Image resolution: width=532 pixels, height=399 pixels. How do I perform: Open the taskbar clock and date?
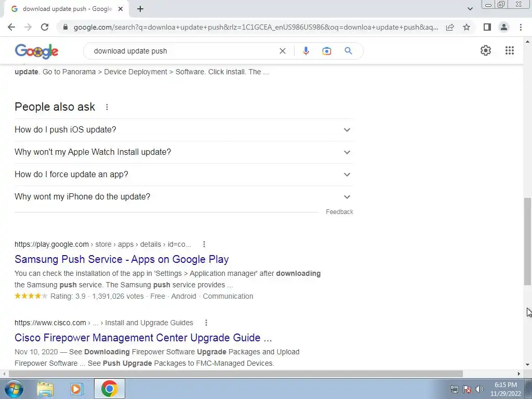506,389
